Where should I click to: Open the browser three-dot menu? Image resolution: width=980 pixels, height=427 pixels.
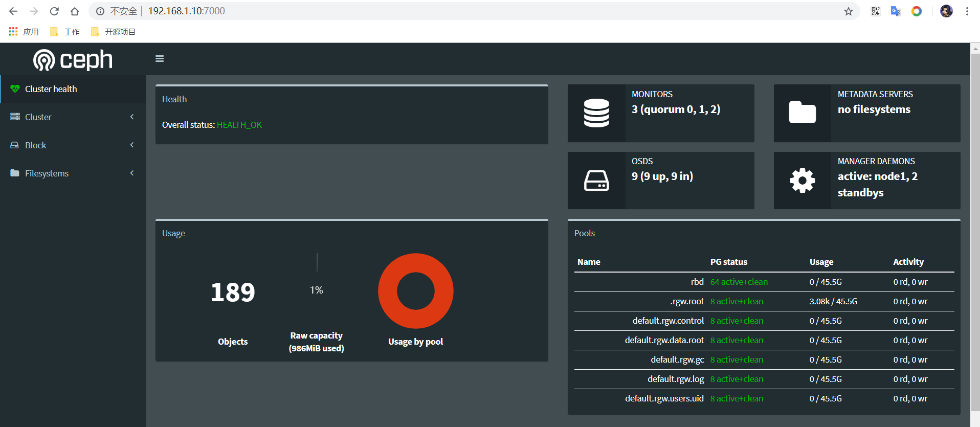(967, 11)
